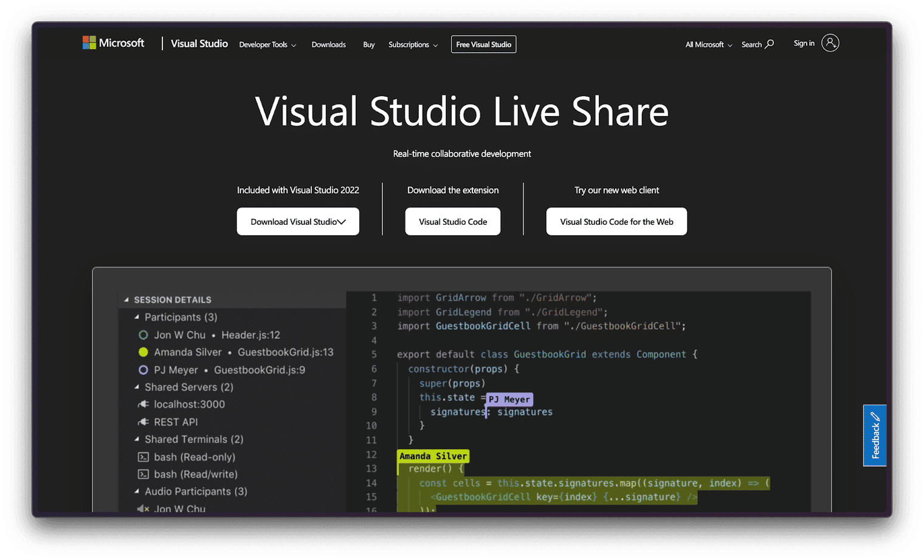Screen dimensions: 924x560
Task: Click 'render()' on line 13
Action: (430, 469)
